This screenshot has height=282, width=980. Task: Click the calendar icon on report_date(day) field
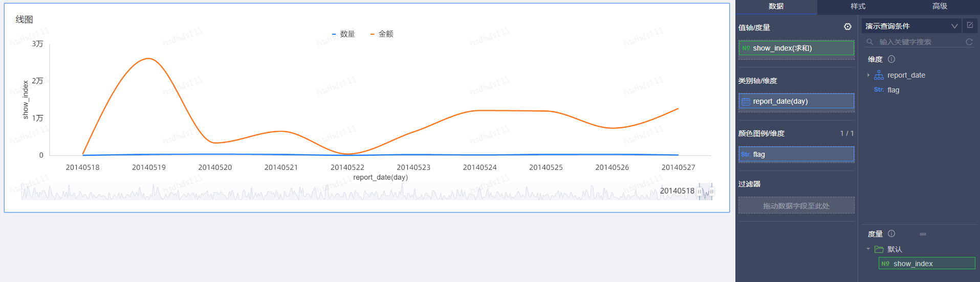coord(746,102)
